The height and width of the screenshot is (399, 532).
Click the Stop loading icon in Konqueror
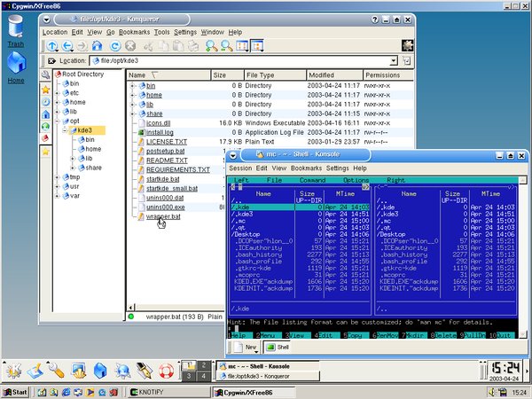pyautogui.click(x=130, y=45)
